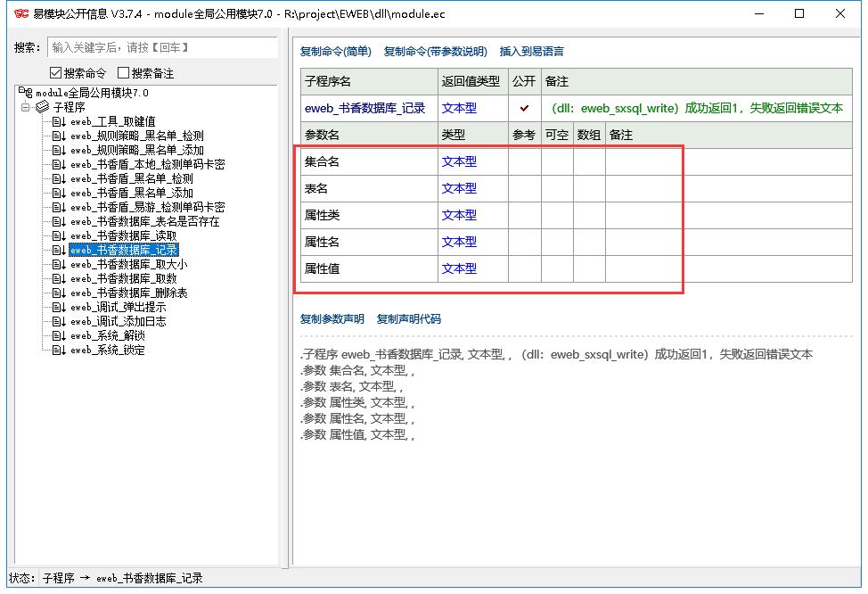
Task: Click 插入到易语言 link
Action: 531,52
